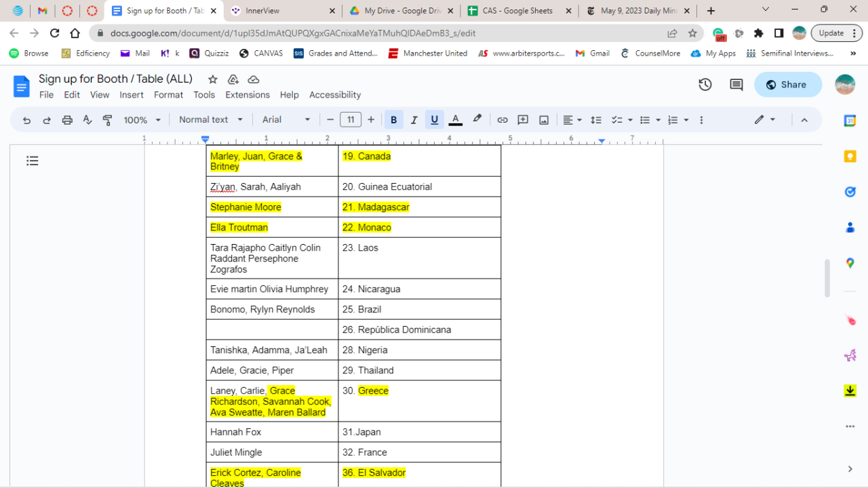Image resolution: width=868 pixels, height=488 pixels.
Task: Open the File menu
Action: coord(46,95)
